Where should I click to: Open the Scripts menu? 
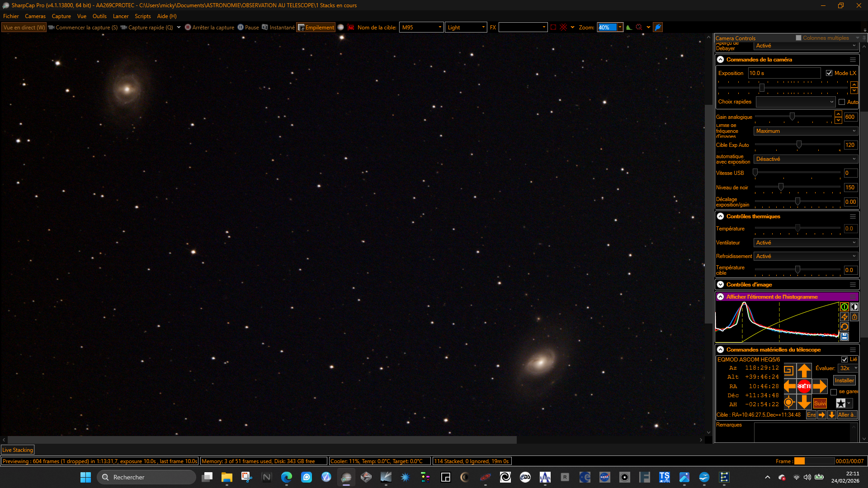tap(142, 16)
